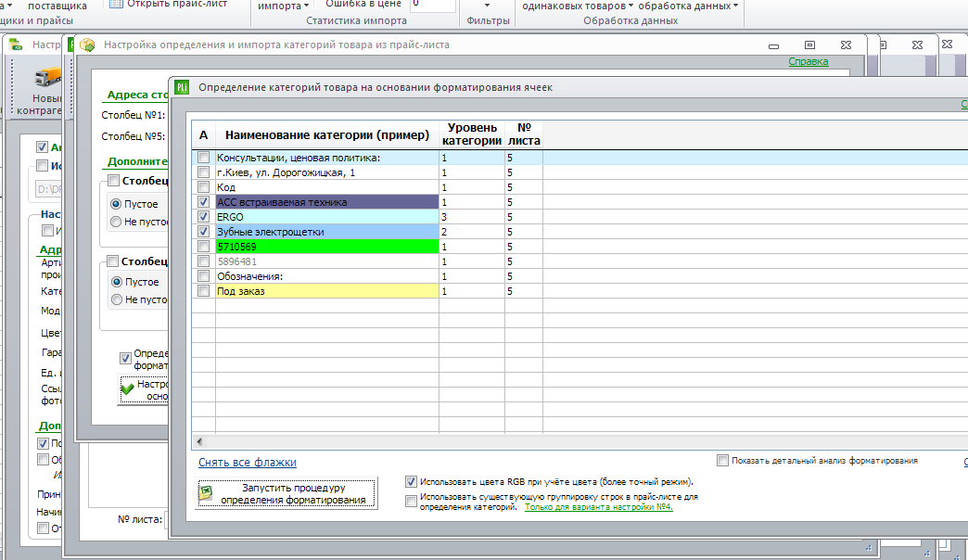Screen dimensions: 968x560
Task: Maximize the category import settings window
Action: coord(809,45)
